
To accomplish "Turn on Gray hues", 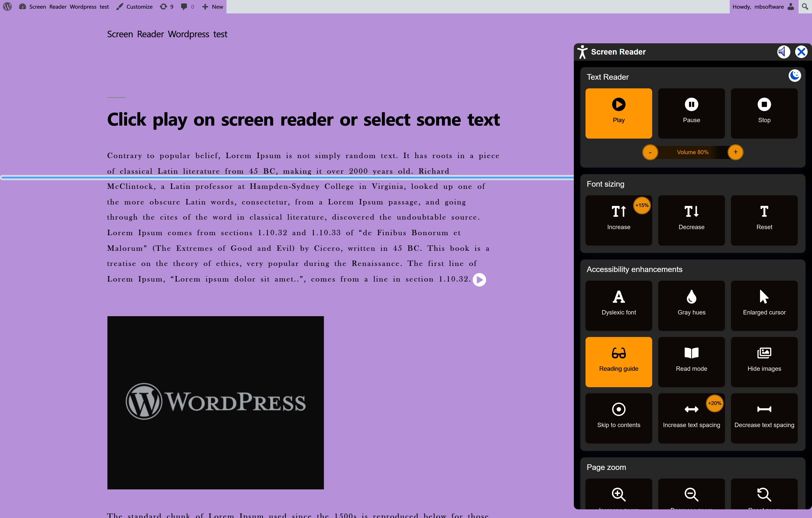I will (691, 306).
